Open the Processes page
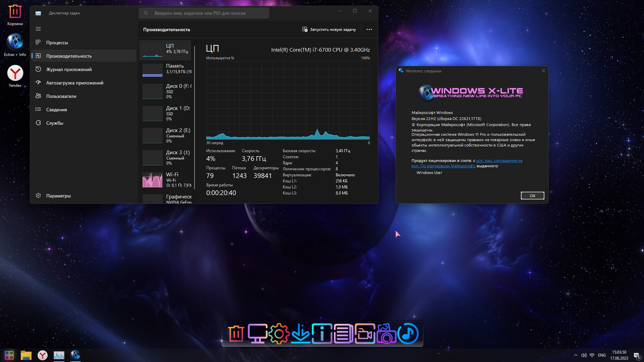644x362 pixels. (x=57, y=43)
